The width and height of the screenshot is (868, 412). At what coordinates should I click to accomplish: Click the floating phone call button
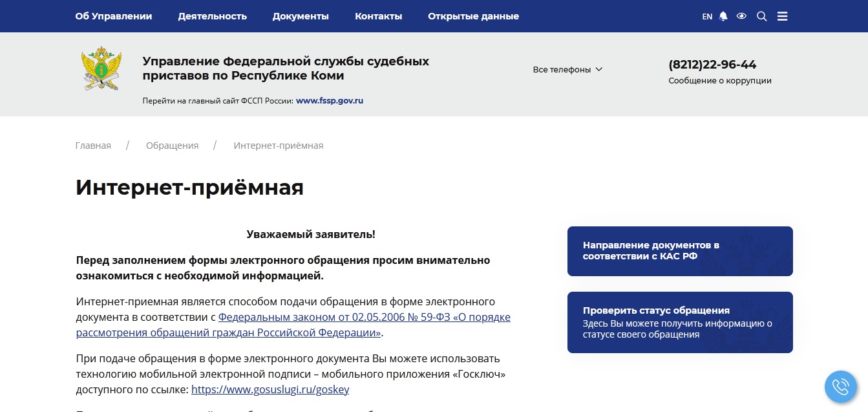(840, 387)
